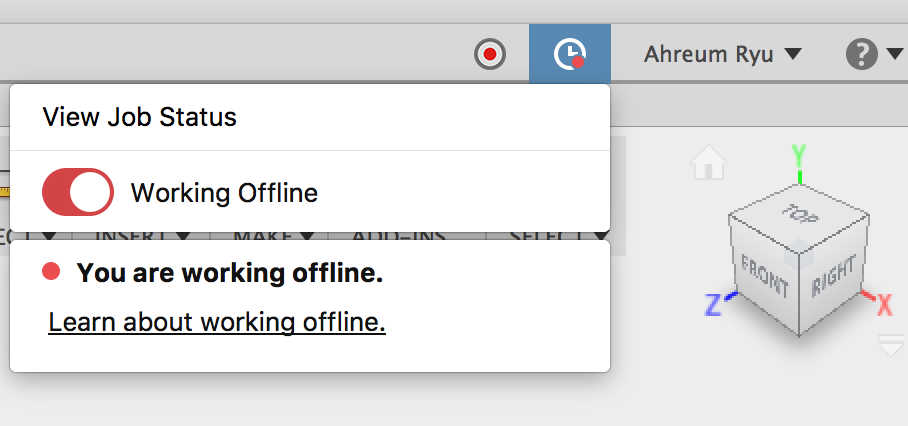Click the red record icon
Screen dimensions: 908x426
click(490, 54)
